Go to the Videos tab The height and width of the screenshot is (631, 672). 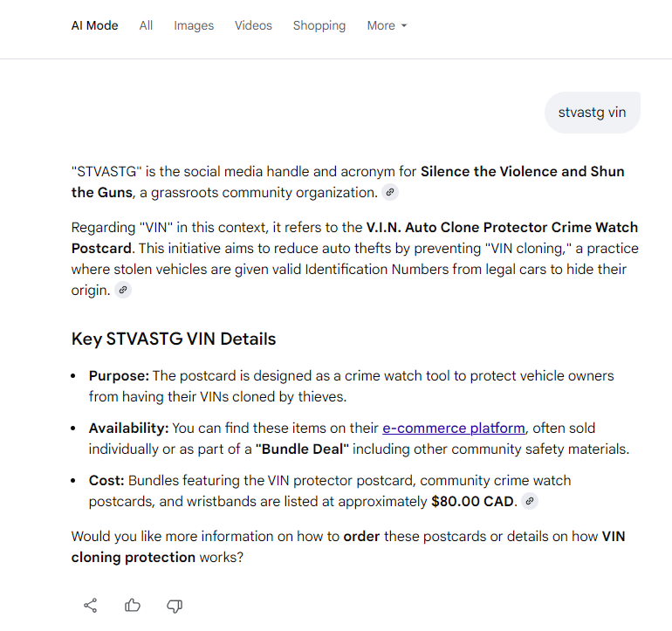click(253, 25)
